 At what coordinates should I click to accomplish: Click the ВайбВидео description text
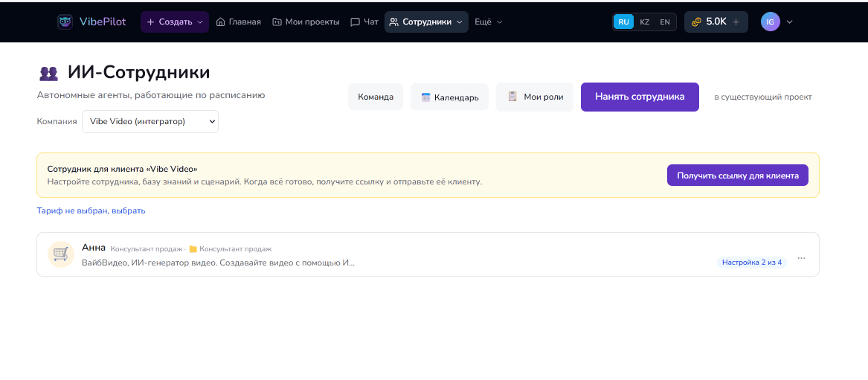click(x=217, y=263)
